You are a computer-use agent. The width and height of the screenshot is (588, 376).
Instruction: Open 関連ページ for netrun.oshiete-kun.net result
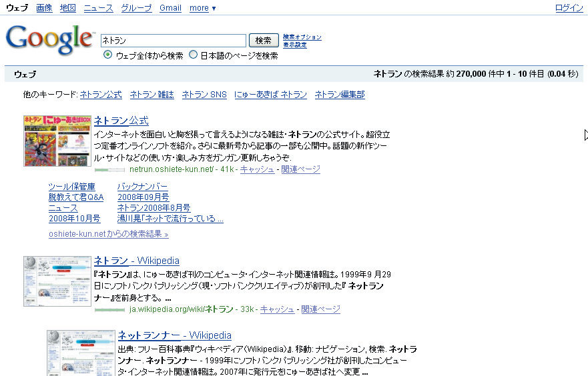click(301, 169)
